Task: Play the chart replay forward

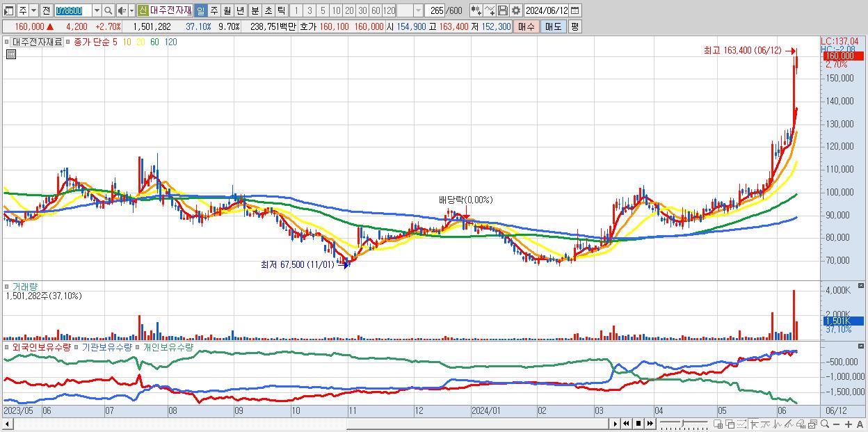Action: pyautogui.click(x=616, y=424)
